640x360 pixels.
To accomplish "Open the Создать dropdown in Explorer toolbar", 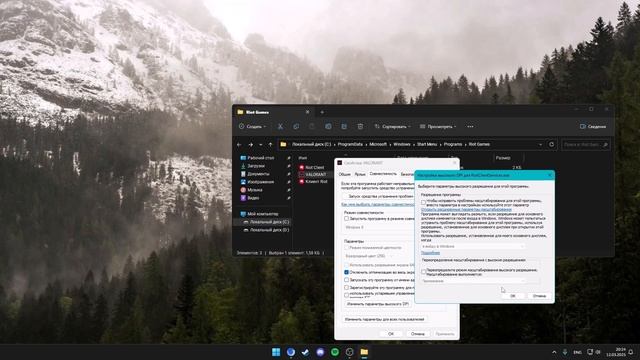I will point(252,127).
